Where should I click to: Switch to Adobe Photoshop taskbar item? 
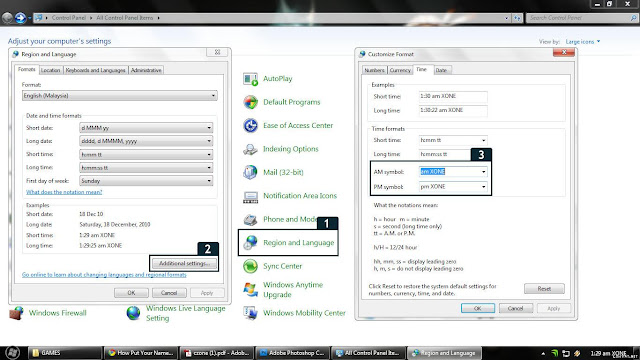pyautogui.click(x=292, y=353)
